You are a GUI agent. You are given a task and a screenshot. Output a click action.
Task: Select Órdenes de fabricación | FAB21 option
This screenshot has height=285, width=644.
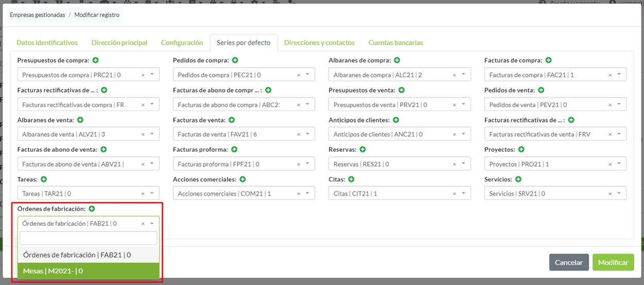[88, 255]
